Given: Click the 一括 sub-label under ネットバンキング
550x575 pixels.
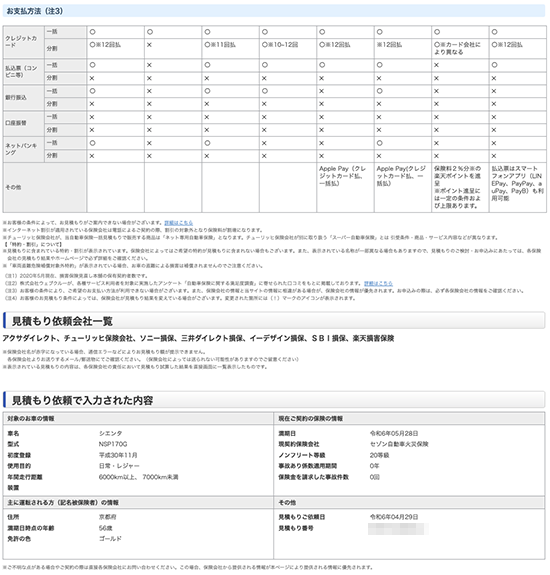Looking at the screenshot, I should pyautogui.click(x=65, y=143).
